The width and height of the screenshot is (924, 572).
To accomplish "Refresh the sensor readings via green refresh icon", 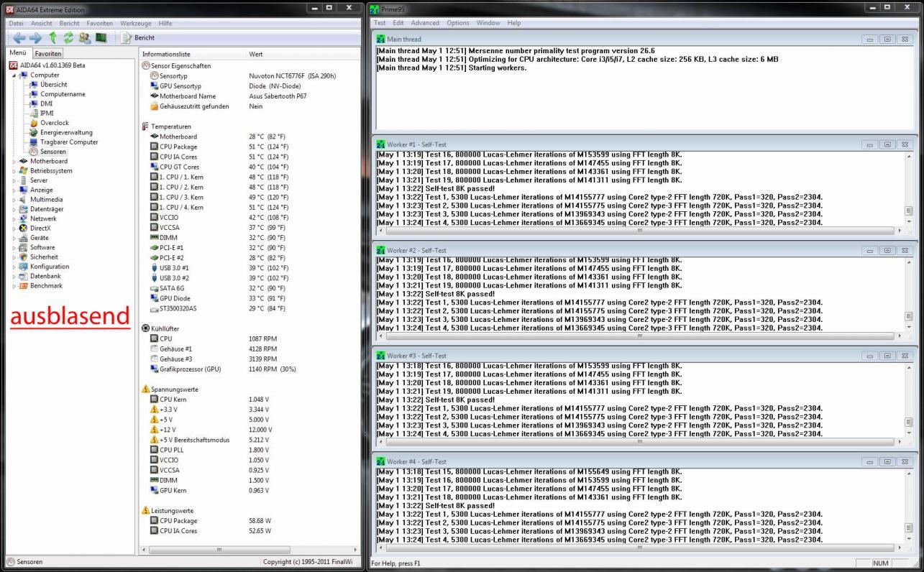I will 68,38.
